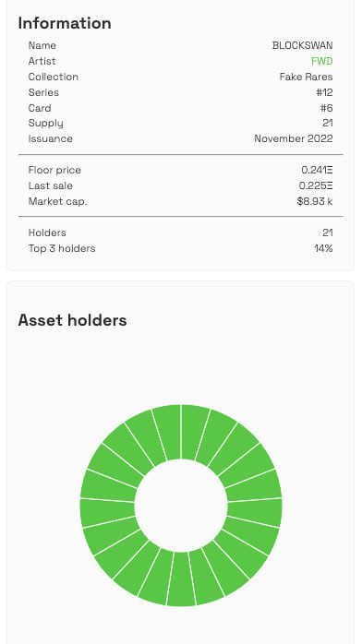Click the Information heading
362x644 pixels.
[x=65, y=23]
